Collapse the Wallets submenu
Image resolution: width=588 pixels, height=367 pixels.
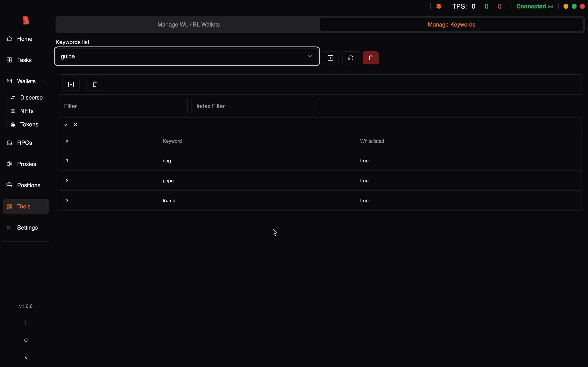43,81
